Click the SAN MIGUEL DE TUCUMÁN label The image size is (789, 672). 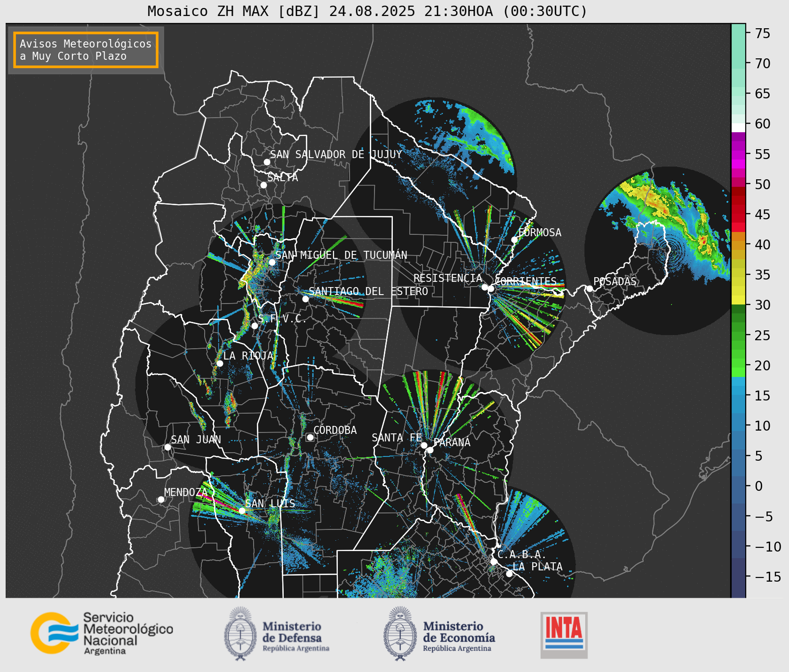[341, 255]
